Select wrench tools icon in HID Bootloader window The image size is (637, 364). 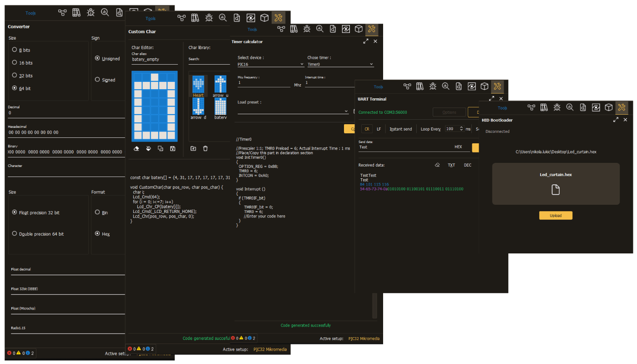click(x=622, y=107)
